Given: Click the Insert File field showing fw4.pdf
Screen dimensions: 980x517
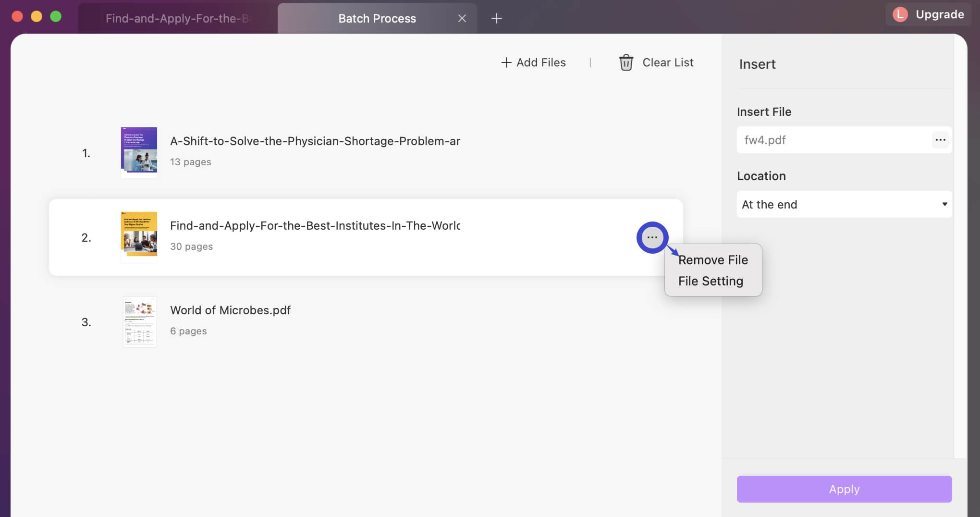Looking at the screenshot, I should (x=833, y=140).
